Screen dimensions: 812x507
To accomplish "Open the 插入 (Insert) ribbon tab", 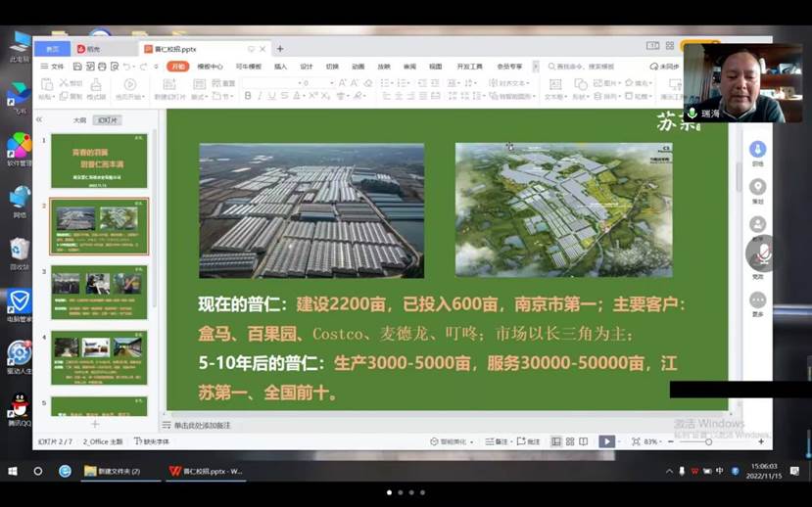I will tap(280, 67).
